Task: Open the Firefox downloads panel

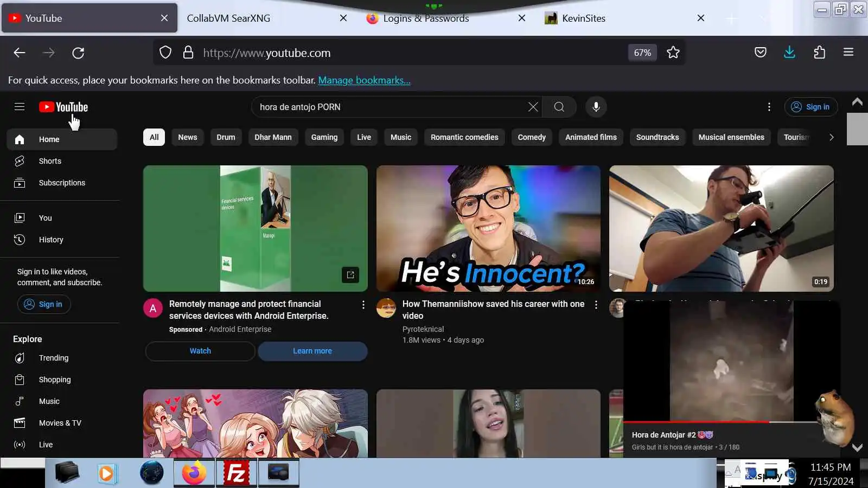Action: coord(790,53)
